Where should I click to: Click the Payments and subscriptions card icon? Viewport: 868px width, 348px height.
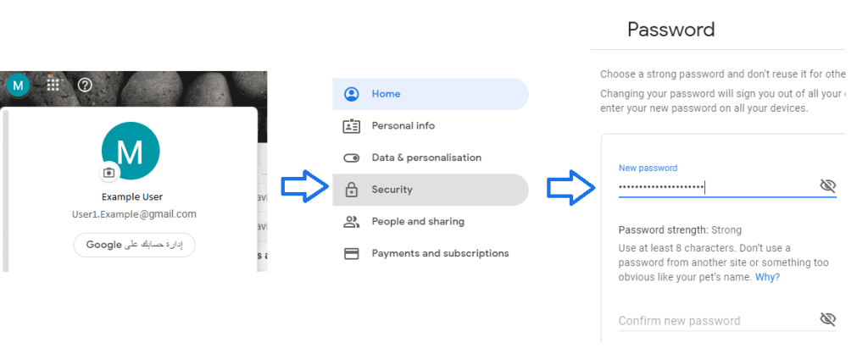[x=351, y=253]
